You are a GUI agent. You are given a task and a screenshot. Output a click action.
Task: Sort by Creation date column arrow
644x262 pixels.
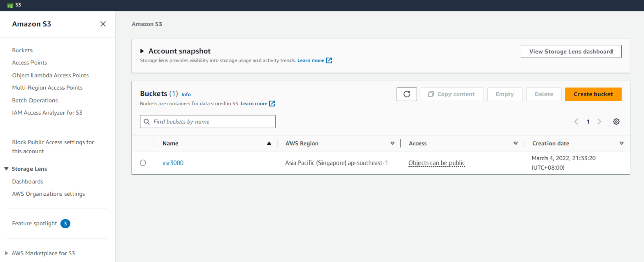(621, 144)
